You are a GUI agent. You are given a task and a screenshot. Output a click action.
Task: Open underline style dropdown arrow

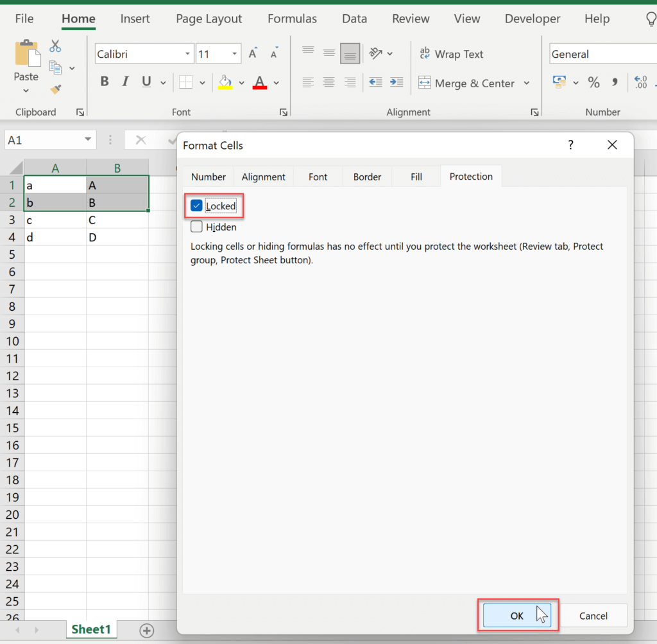click(163, 83)
